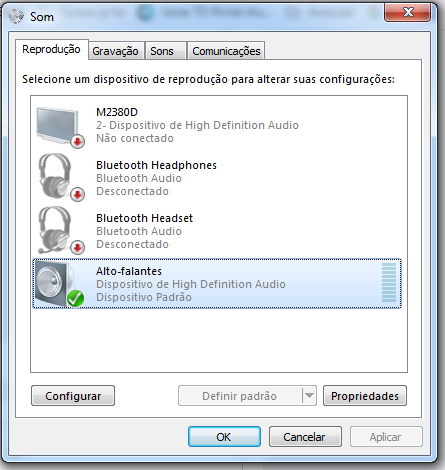This screenshot has height=470, width=445.
Task: Switch to the Gravação tab
Action: pos(115,51)
